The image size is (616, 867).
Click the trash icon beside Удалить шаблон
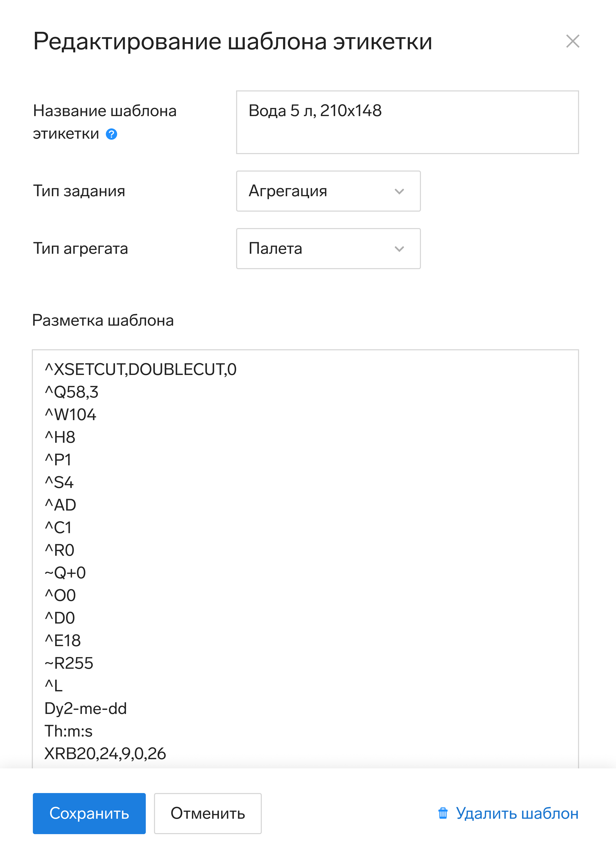pyautogui.click(x=443, y=813)
